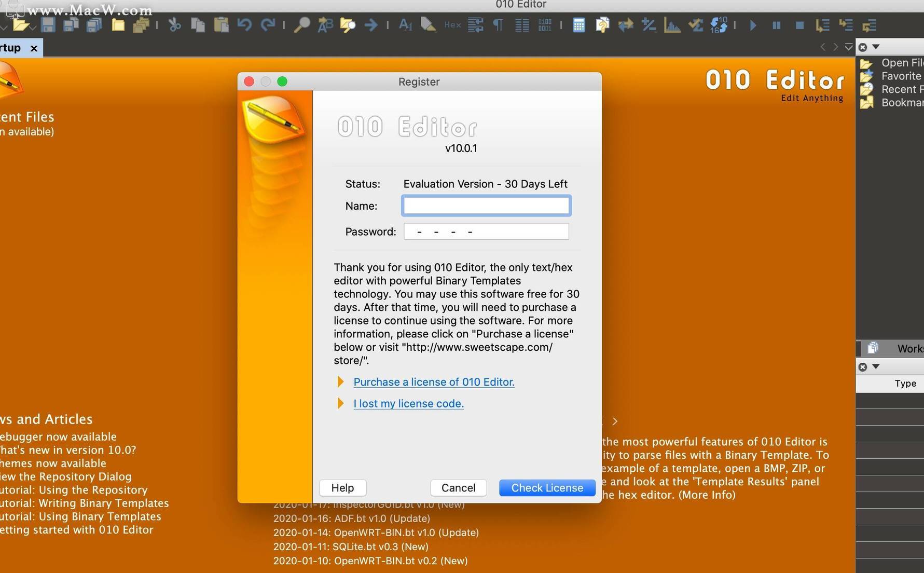Expand Recent Files in Workspace panel
The width and height of the screenshot is (924, 573).
click(892, 89)
